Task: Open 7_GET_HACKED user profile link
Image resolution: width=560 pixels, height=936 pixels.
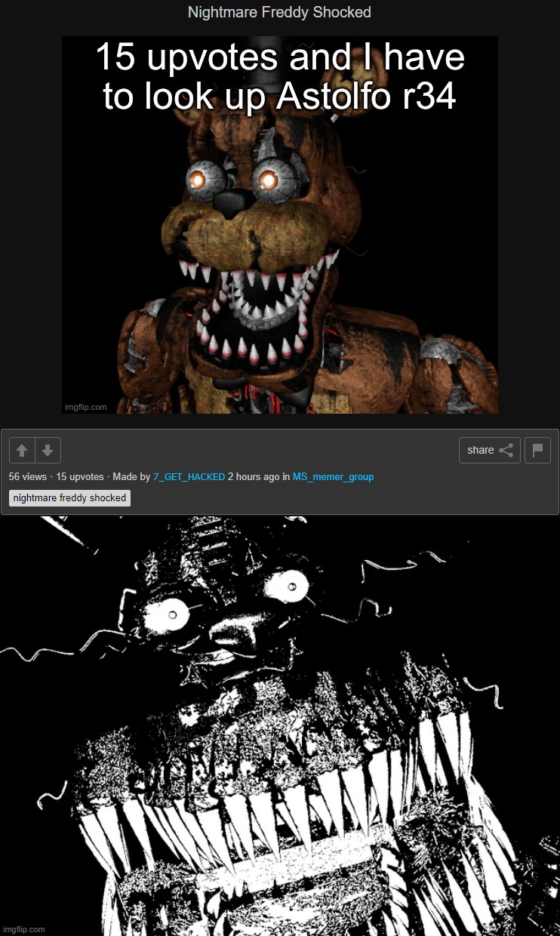Action: (189, 477)
